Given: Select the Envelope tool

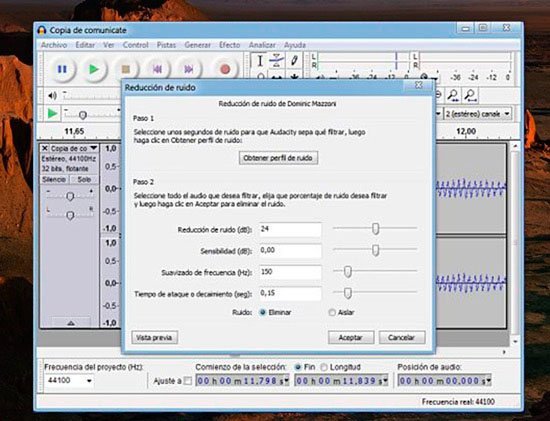Looking at the screenshot, I should [x=276, y=61].
